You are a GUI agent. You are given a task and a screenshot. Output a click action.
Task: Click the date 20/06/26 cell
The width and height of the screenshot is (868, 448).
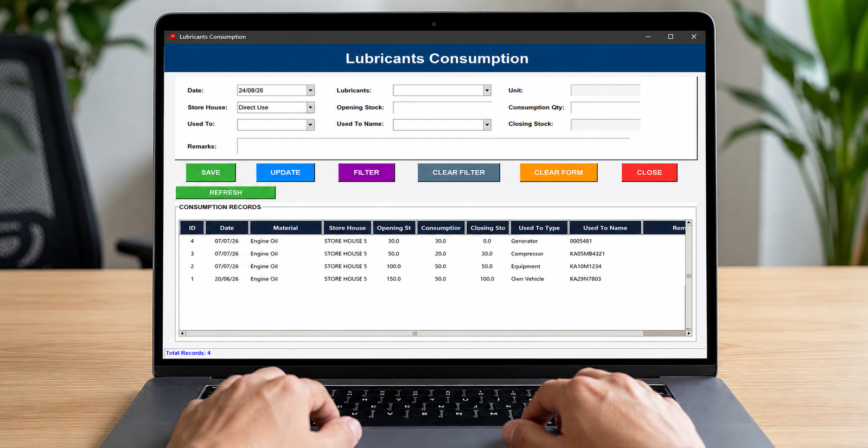pos(226,279)
